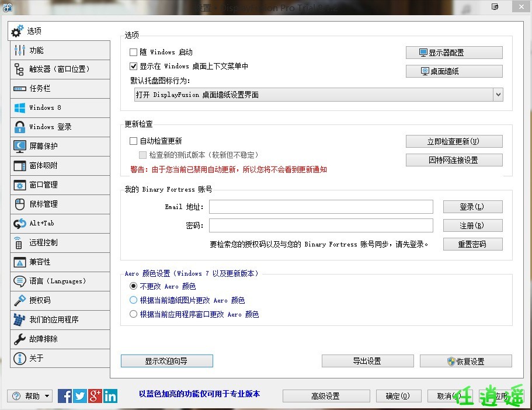
Task: Click the window icon beside 窗体吸附
Action: 20,166
